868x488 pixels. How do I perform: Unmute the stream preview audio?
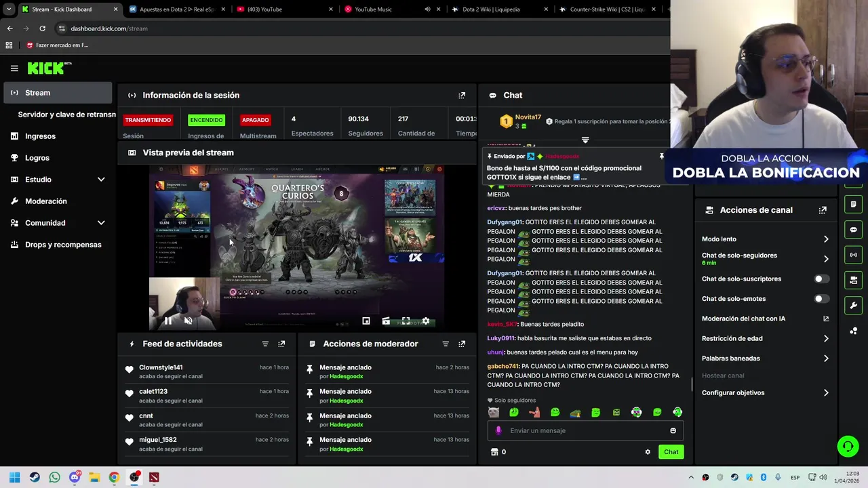[x=188, y=321]
